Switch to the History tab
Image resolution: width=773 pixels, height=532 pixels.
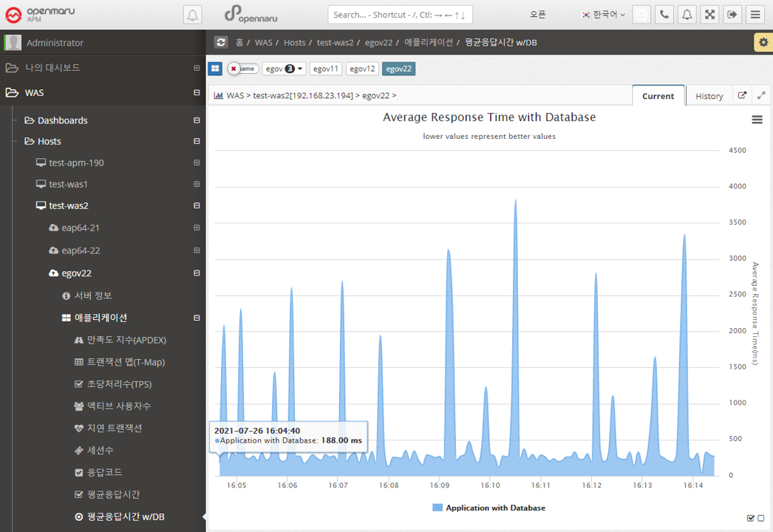(x=709, y=96)
